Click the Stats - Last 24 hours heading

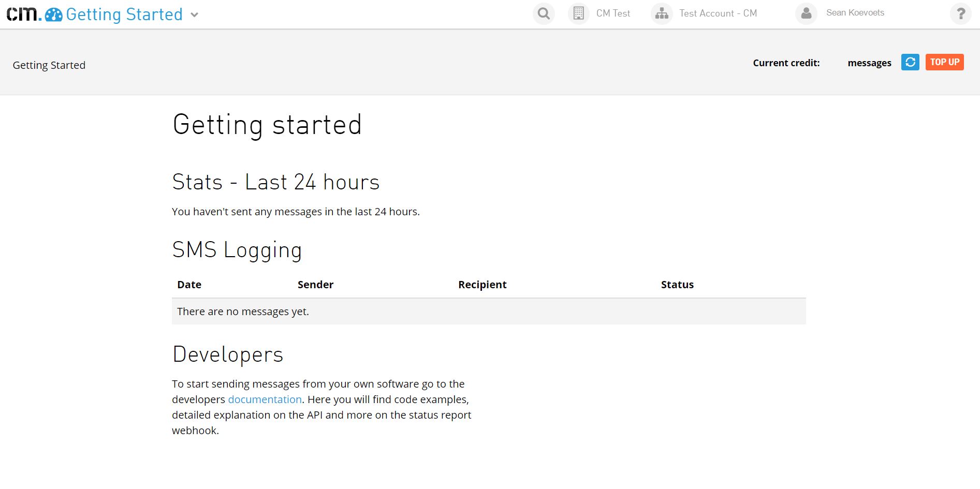[x=276, y=182]
